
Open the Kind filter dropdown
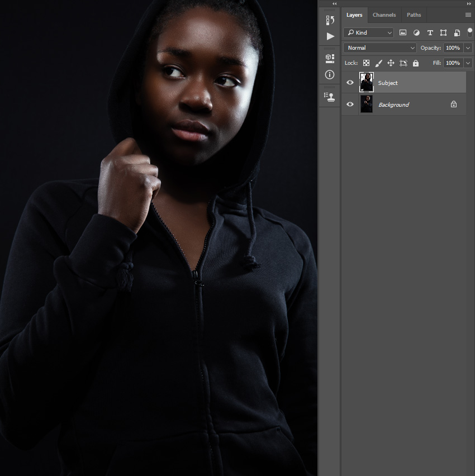point(368,32)
